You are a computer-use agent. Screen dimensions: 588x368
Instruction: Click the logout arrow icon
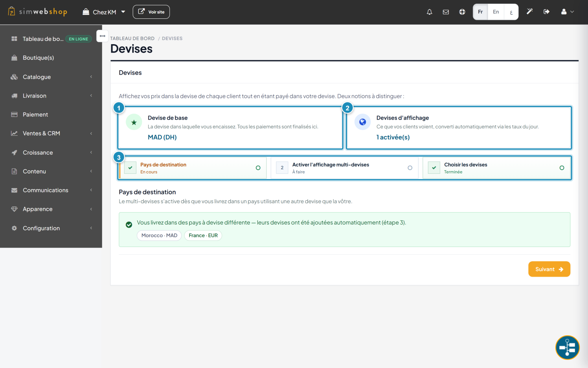546,12
